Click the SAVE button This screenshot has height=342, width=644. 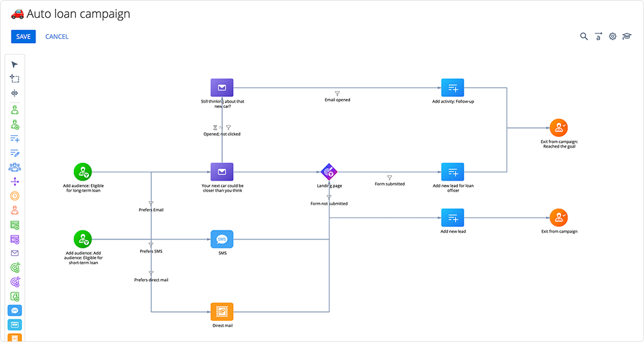tap(23, 36)
